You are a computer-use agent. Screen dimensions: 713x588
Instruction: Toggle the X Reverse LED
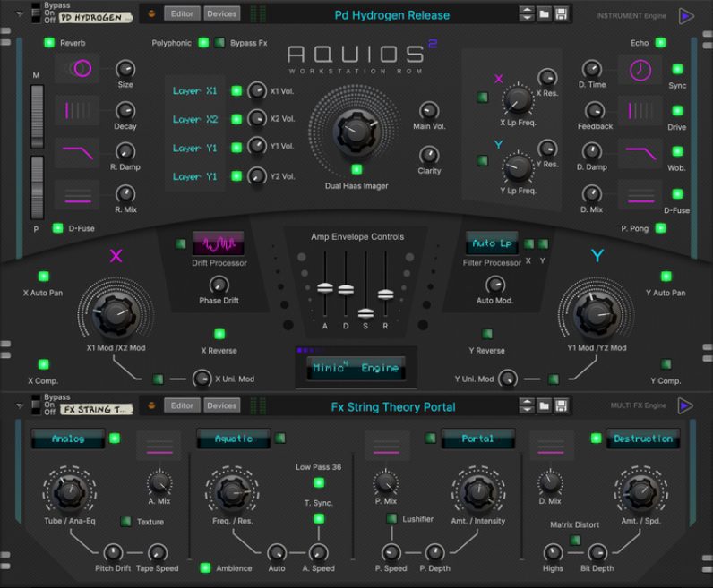219,335
